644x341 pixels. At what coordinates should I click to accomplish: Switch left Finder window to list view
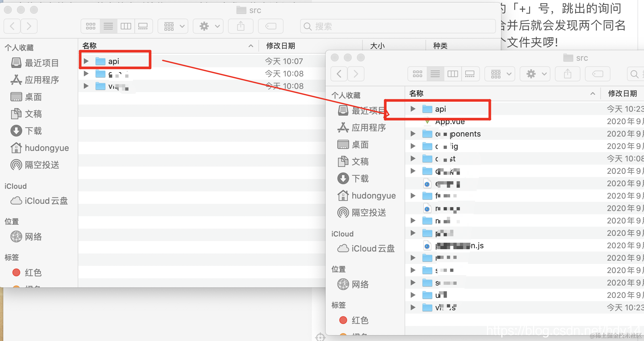[x=108, y=26]
